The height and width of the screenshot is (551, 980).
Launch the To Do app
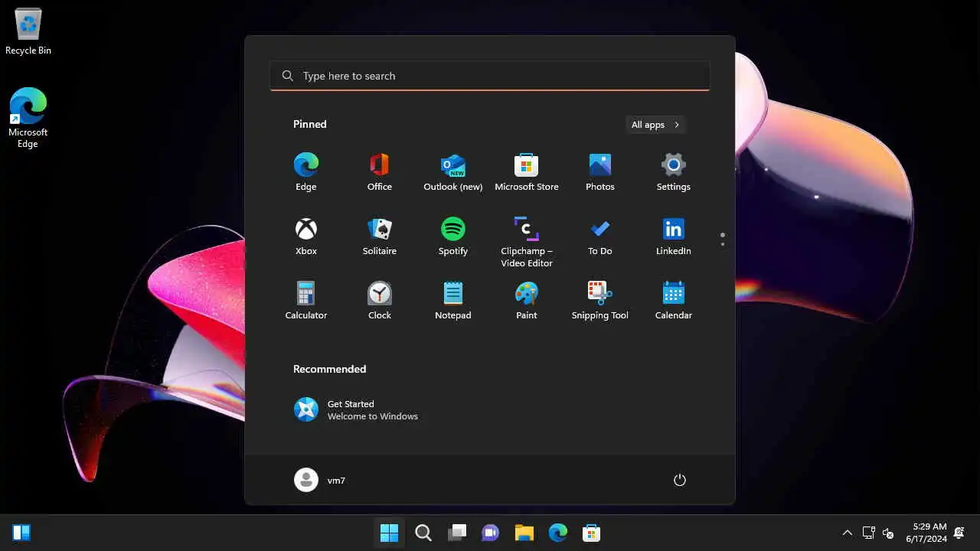[x=599, y=236]
